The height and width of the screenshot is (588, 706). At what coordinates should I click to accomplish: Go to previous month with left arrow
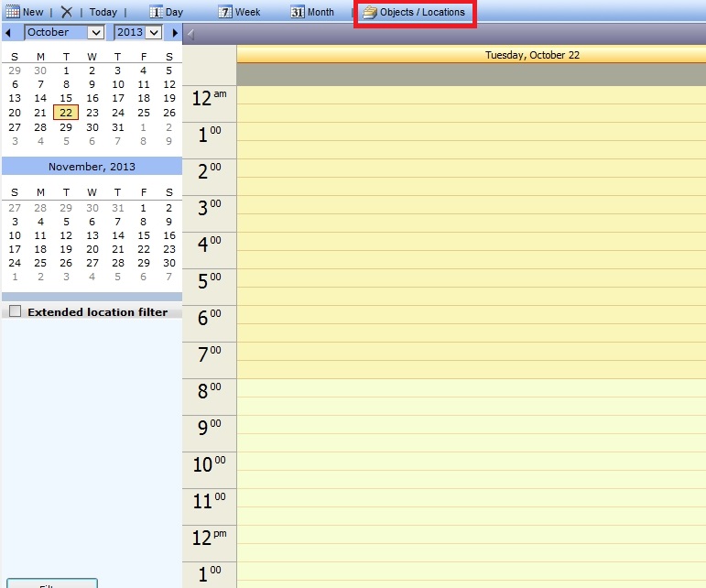(8, 33)
